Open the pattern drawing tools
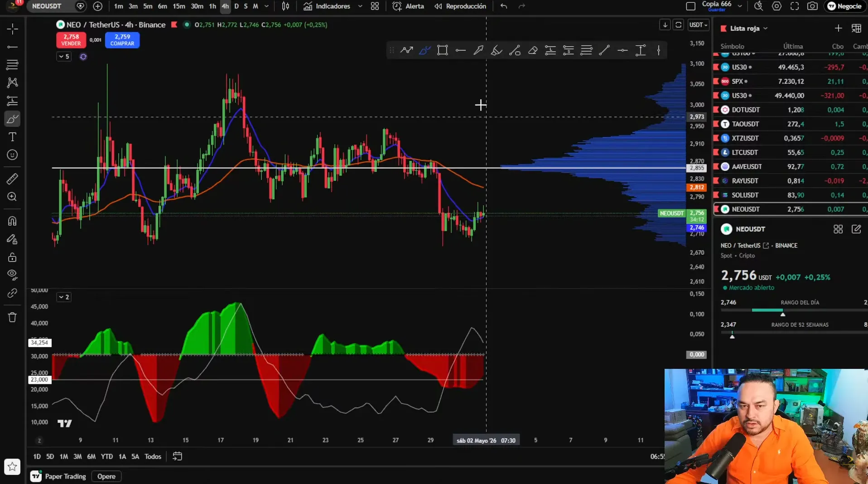 pos(12,82)
